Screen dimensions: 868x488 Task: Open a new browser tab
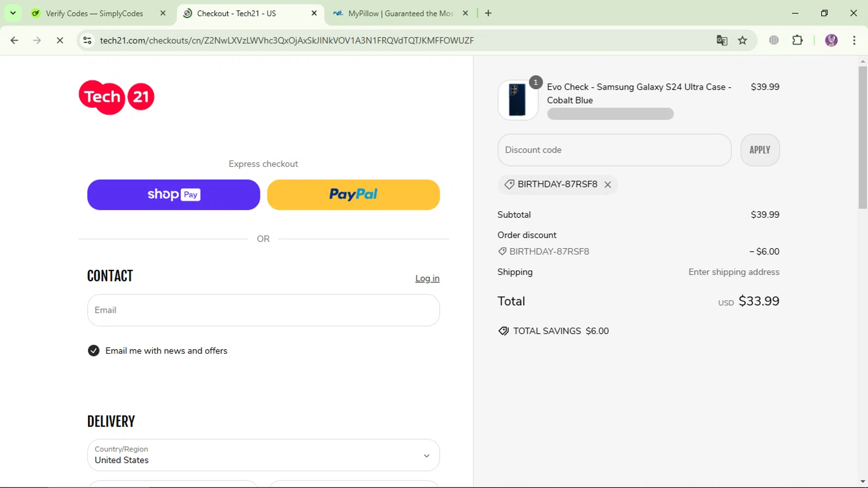488,13
